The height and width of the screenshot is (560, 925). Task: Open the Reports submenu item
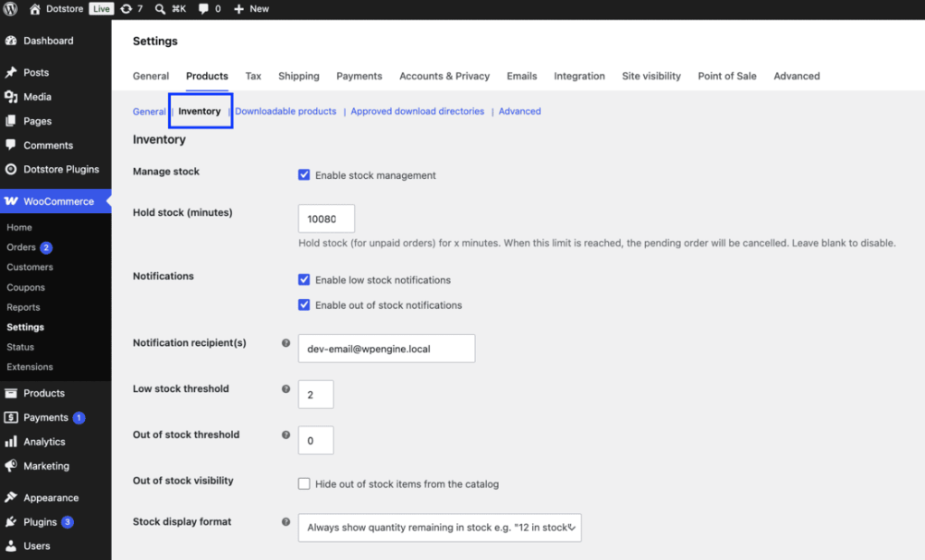tap(23, 307)
